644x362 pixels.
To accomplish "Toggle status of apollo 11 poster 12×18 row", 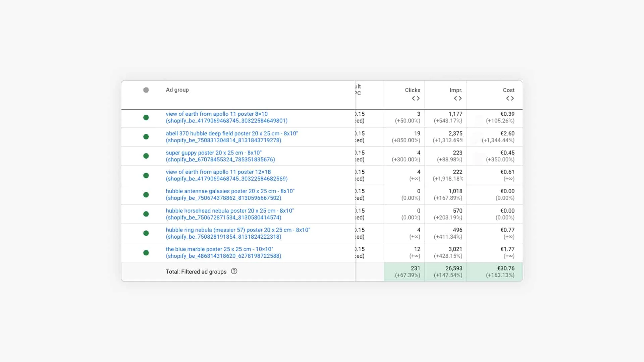I will (x=146, y=175).
